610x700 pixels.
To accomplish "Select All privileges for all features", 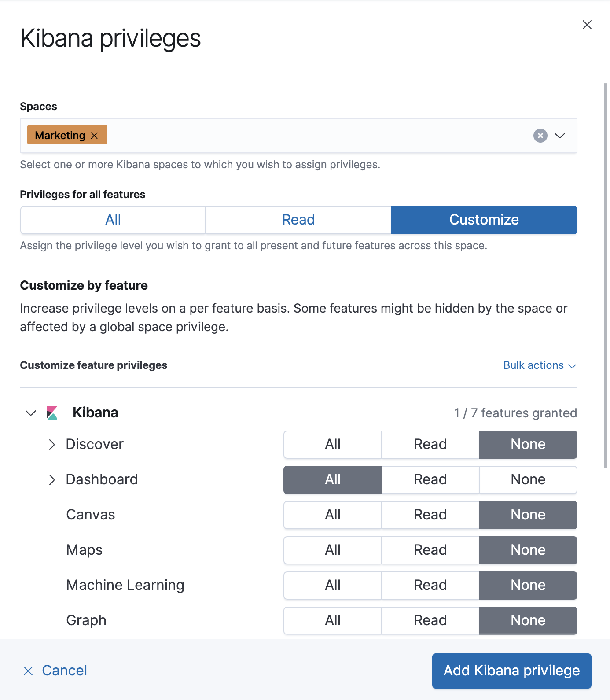I will click(x=113, y=220).
